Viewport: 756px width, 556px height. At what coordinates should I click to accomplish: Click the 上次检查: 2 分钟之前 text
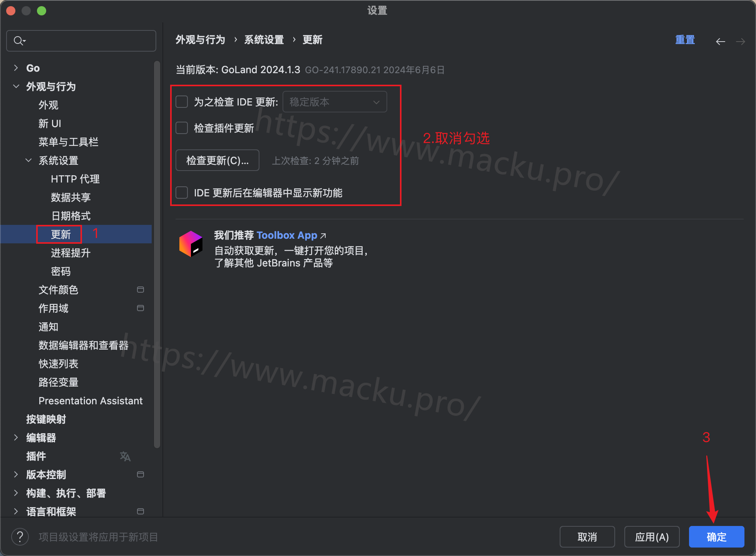[x=316, y=161]
